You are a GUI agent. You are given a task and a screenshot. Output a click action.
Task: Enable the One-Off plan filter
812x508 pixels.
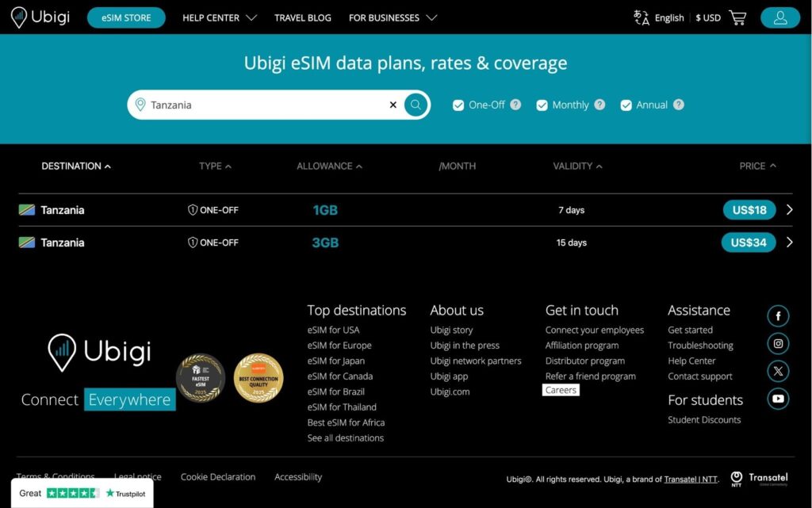coord(458,105)
